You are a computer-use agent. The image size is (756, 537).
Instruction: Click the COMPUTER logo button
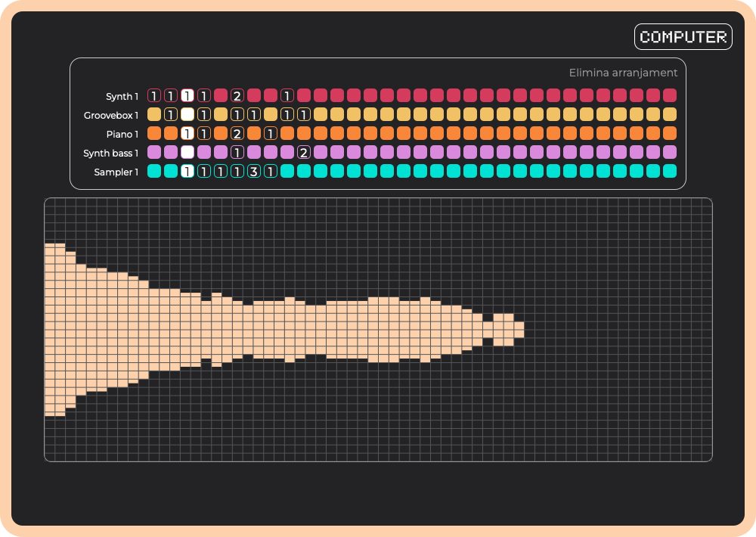pyautogui.click(x=683, y=36)
